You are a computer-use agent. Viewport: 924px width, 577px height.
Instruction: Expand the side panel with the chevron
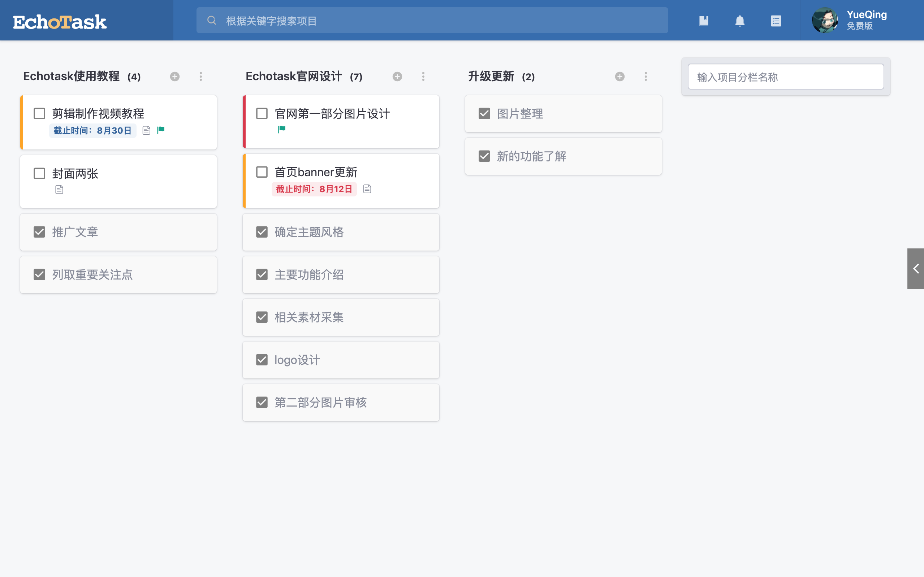tap(916, 269)
